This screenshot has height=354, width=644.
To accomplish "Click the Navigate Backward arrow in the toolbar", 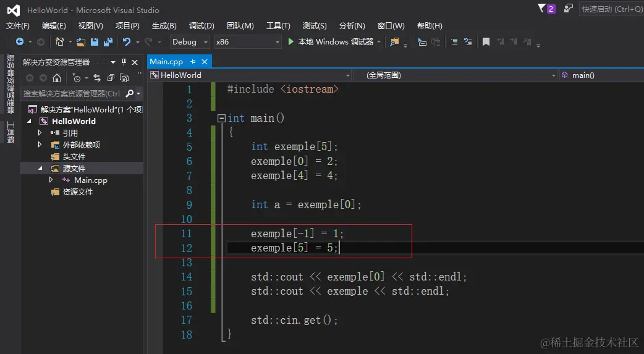I will pyautogui.click(x=19, y=41).
